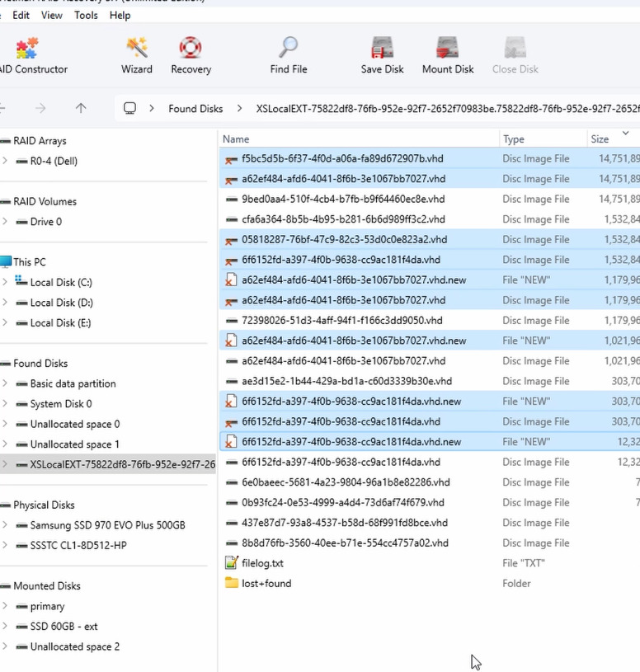Select Unallocated space 0 in tree
Screen dimensions: 640x672
74,424
